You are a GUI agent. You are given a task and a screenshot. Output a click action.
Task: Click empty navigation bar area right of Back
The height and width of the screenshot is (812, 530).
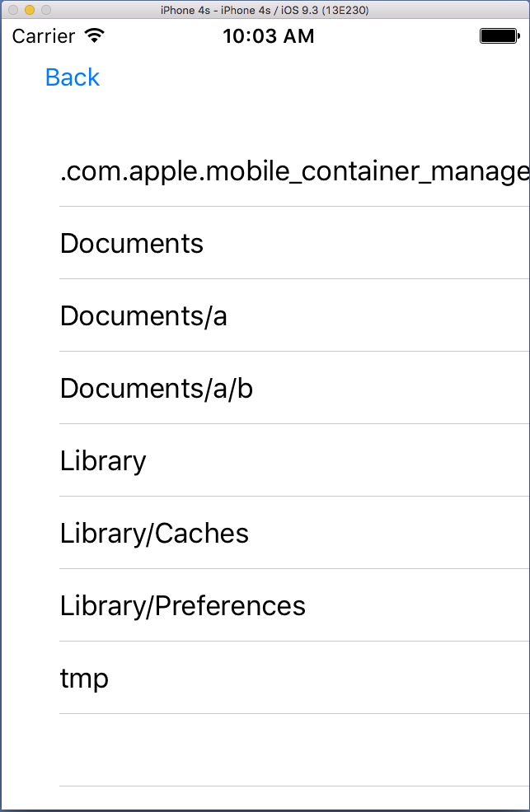coord(313,77)
